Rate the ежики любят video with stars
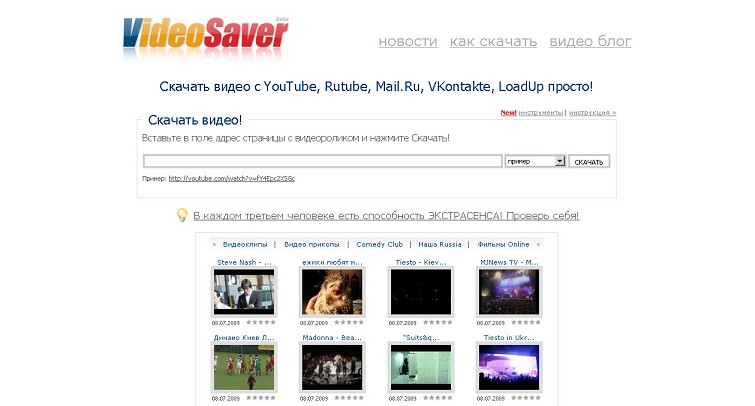 coord(349,323)
